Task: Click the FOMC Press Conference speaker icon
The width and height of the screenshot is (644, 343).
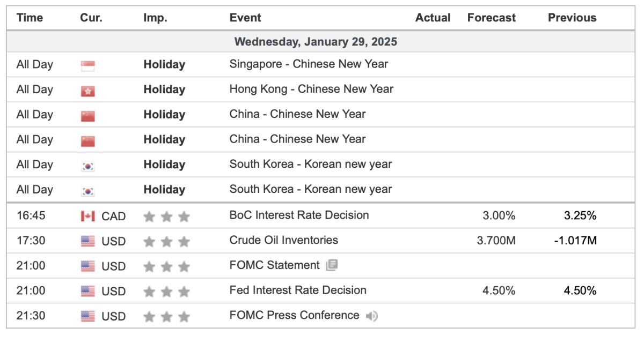Action: tap(371, 316)
